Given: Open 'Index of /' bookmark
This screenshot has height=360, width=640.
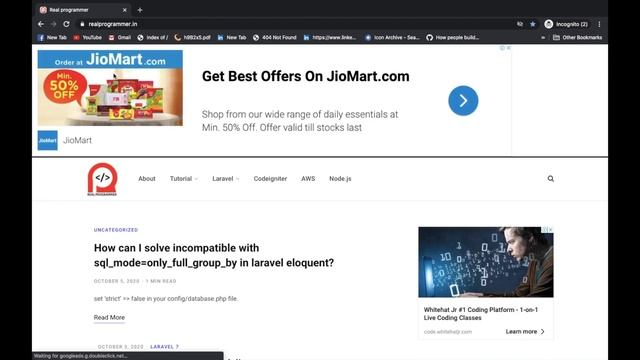Looking at the screenshot, I should click(x=153, y=37).
